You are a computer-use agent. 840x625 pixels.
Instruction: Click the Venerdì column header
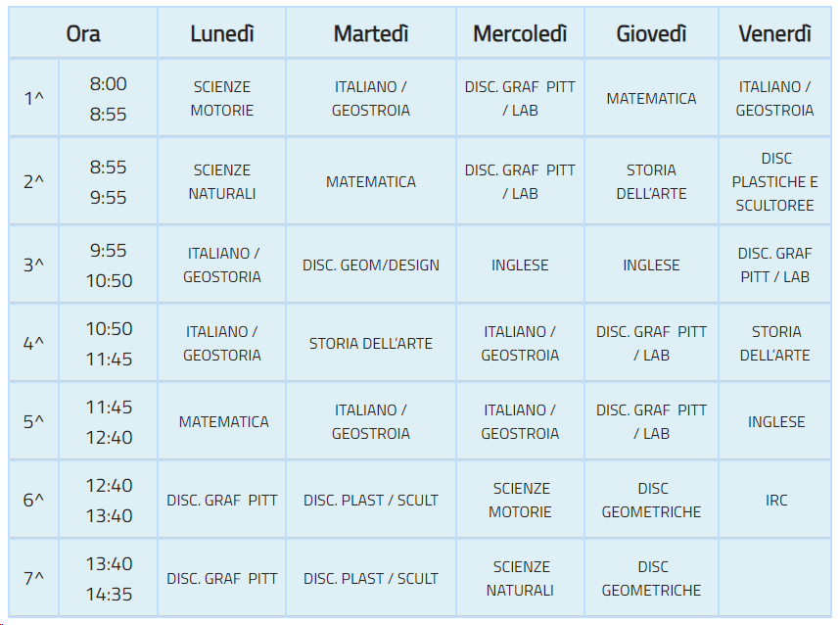[x=774, y=33]
